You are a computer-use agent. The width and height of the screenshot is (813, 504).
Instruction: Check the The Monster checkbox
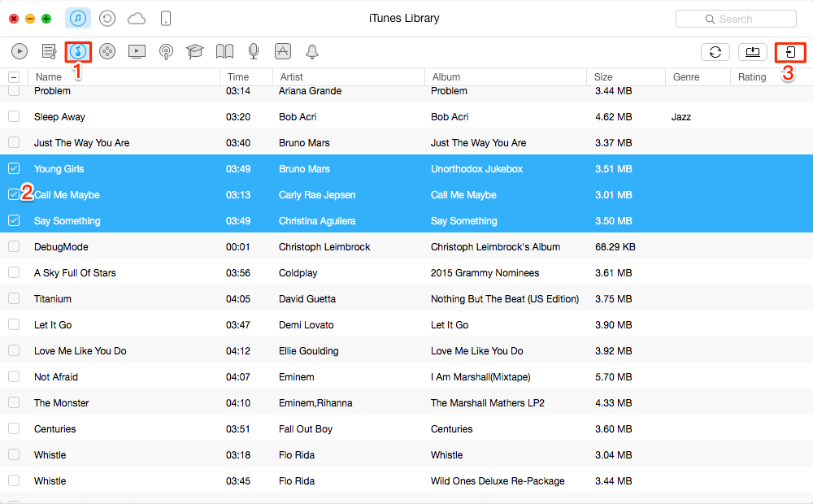[x=14, y=402]
